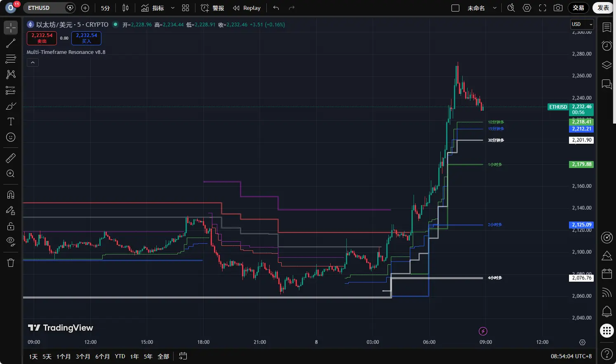This screenshot has height=364, width=616.
Task: Select the 5年 date range
Action: [x=148, y=357]
